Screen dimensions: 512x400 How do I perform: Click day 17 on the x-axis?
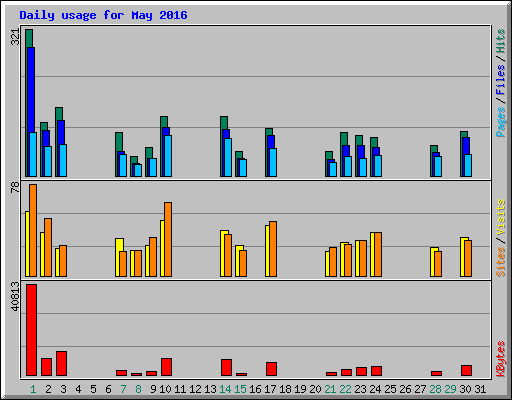tap(270, 389)
